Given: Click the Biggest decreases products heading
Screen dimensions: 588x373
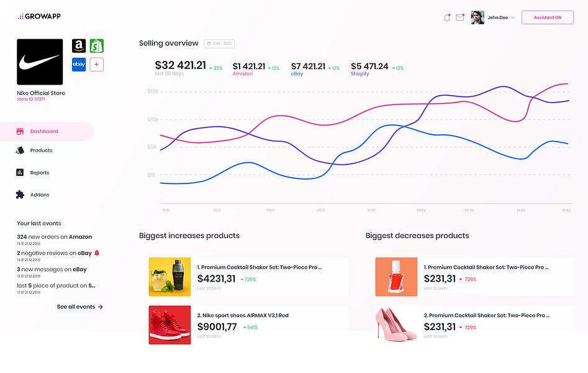Looking at the screenshot, I should click(x=417, y=236).
